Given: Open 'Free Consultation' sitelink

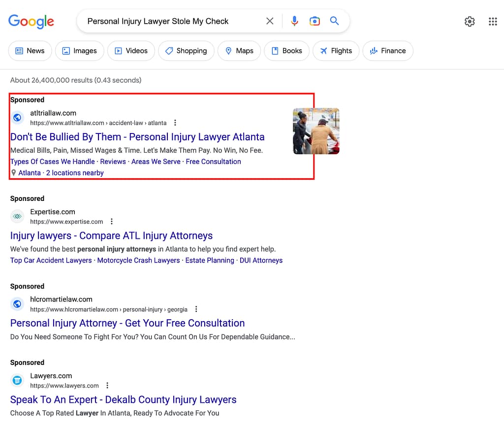Looking at the screenshot, I should point(214,162).
